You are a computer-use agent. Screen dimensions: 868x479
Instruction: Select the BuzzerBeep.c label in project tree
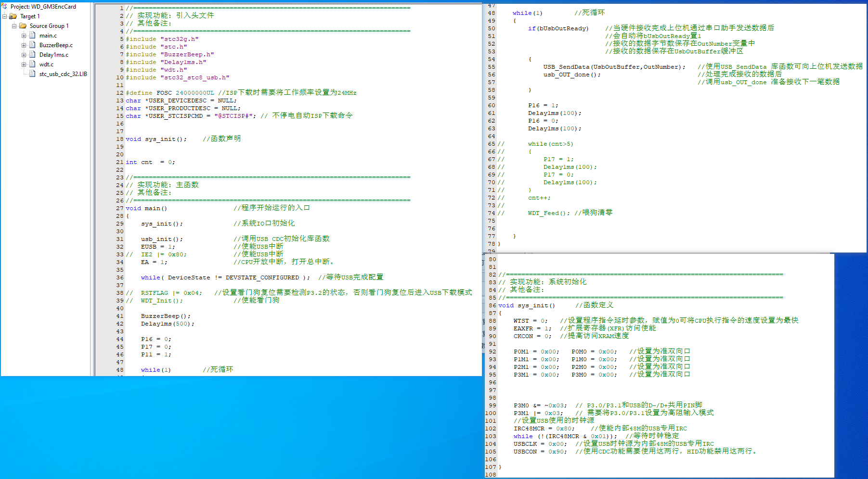(x=56, y=45)
